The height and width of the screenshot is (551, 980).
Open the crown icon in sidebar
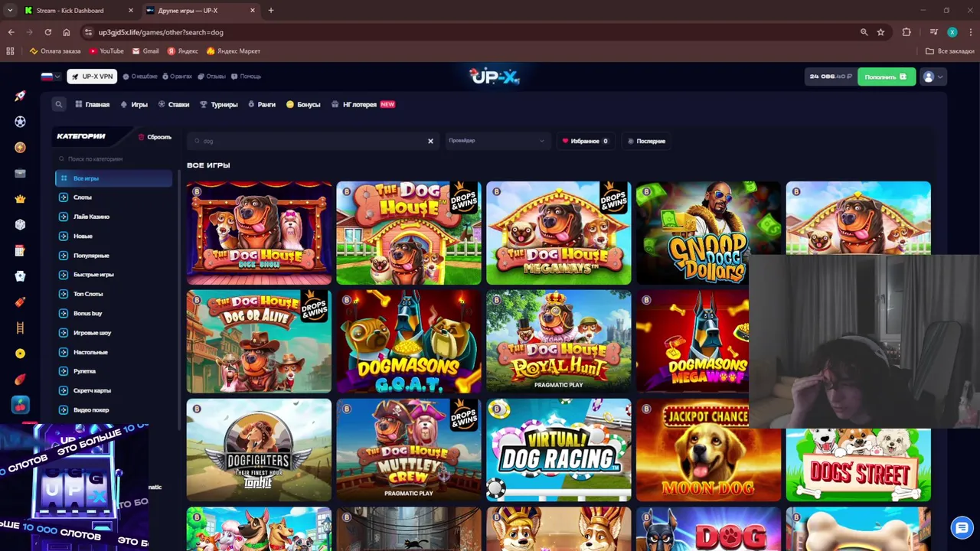point(20,199)
